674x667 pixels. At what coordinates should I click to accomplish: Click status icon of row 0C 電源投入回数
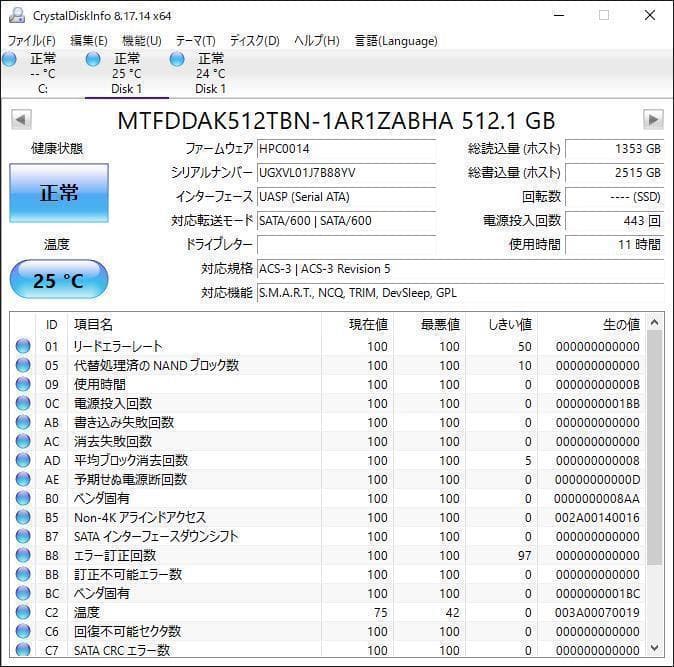pyautogui.click(x=23, y=403)
